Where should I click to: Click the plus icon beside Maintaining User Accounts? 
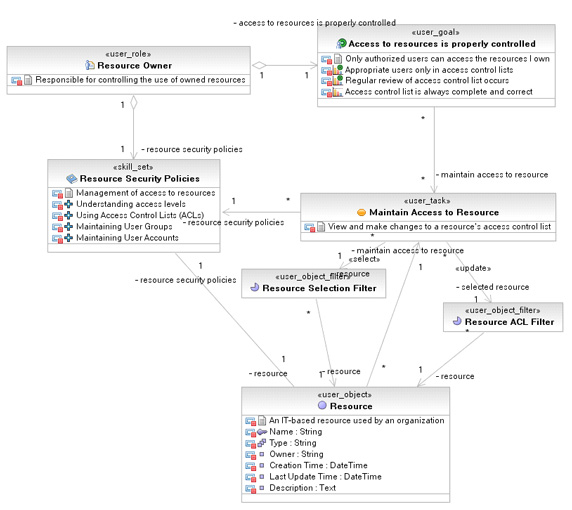(x=69, y=238)
